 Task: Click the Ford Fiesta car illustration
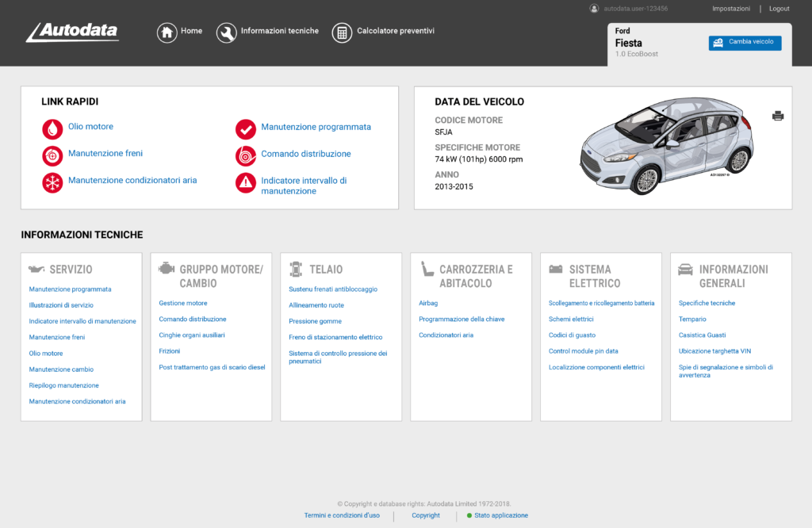point(666,147)
